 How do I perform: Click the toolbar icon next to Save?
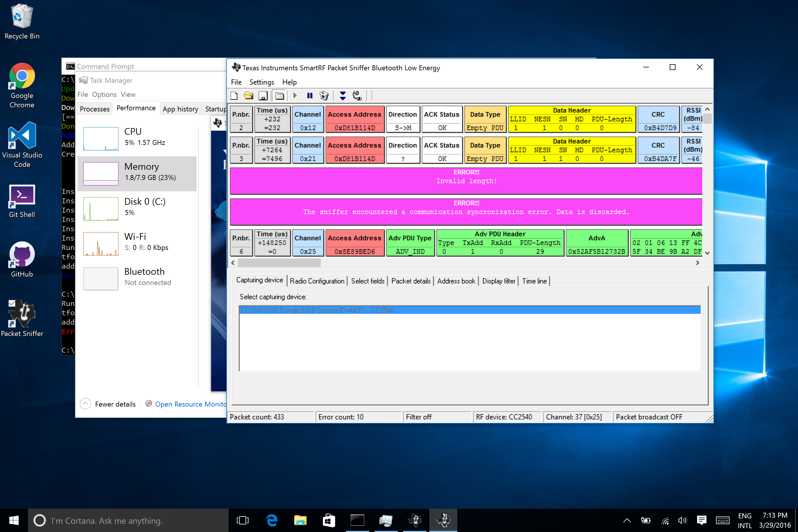click(x=280, y=96)
